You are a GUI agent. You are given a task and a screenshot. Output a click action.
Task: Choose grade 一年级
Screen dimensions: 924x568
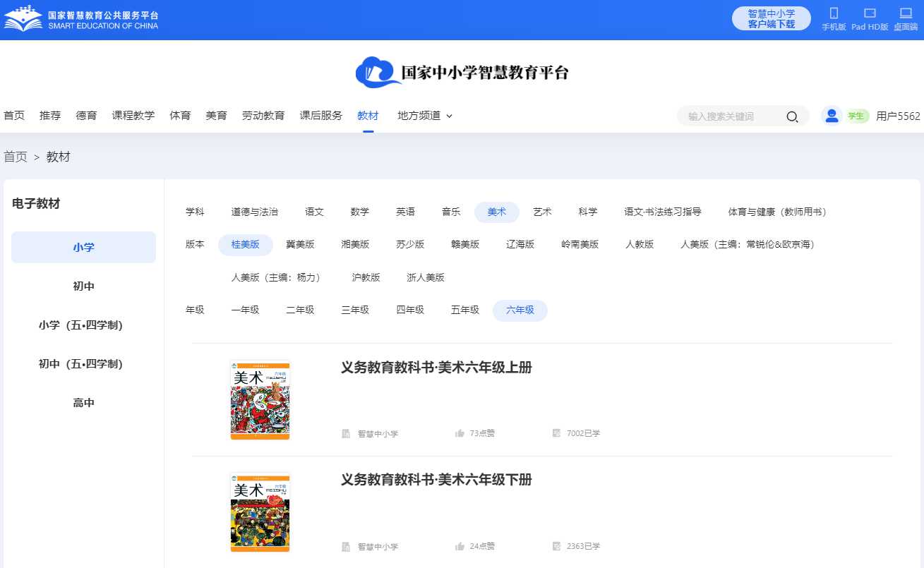pyautogui.click(x=245, y=310)
